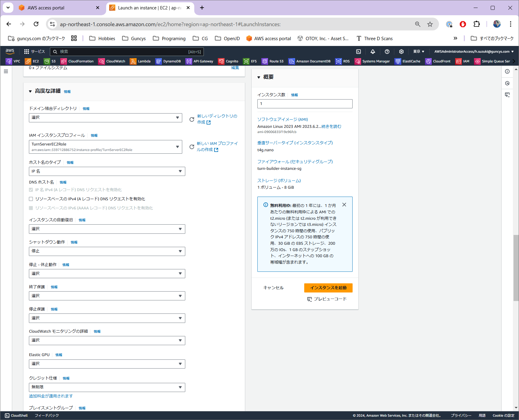Viewport: 519px width, 420px height.
Task: Open the Cognito shortcut
Action: (228, 61)
